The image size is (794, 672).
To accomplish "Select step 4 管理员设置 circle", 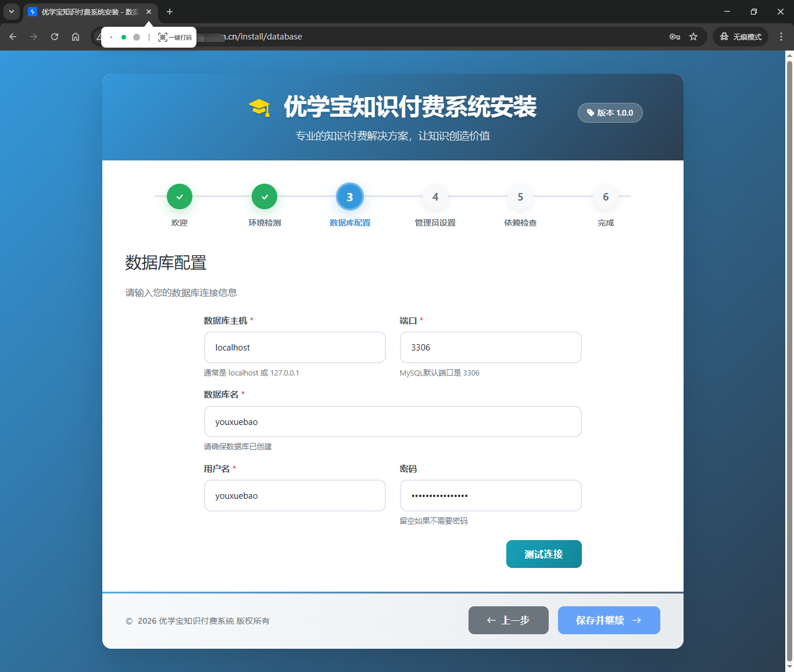I will 435,196.
